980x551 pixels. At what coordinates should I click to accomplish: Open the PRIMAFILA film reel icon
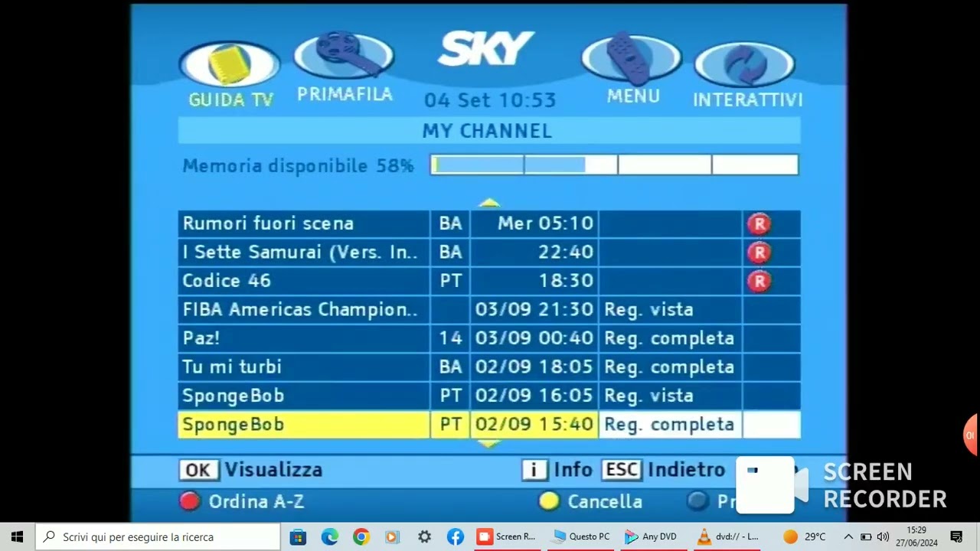tap(344, 55)
